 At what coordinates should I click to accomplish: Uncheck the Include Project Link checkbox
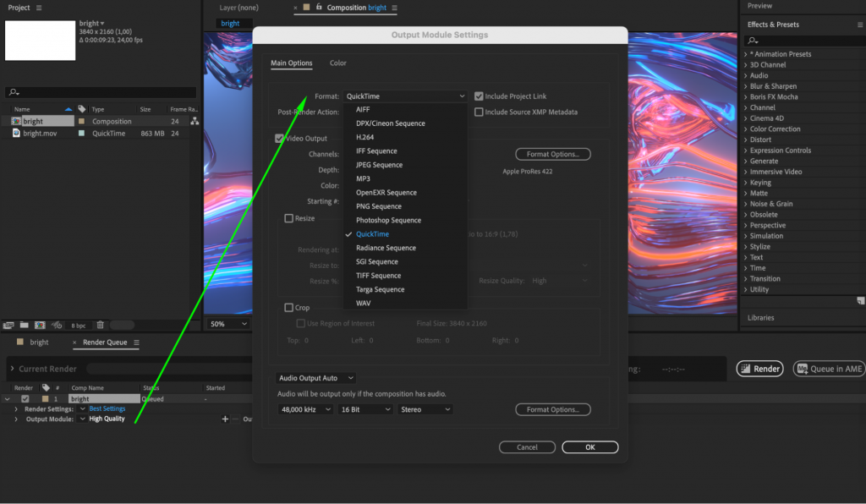(478, 96)
